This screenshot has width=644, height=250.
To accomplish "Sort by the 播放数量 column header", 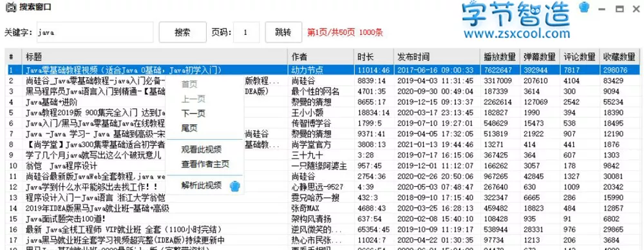I will click(x=500, y=56).
